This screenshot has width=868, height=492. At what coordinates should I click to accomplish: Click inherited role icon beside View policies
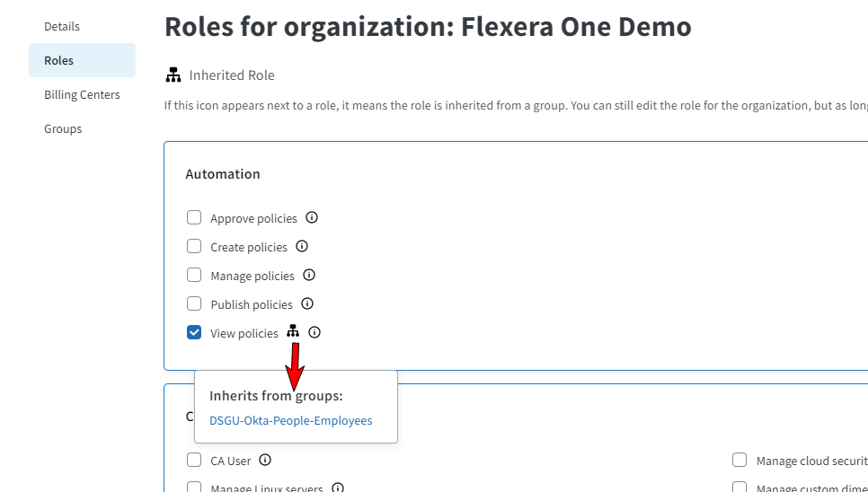click(x=293, y=331)
